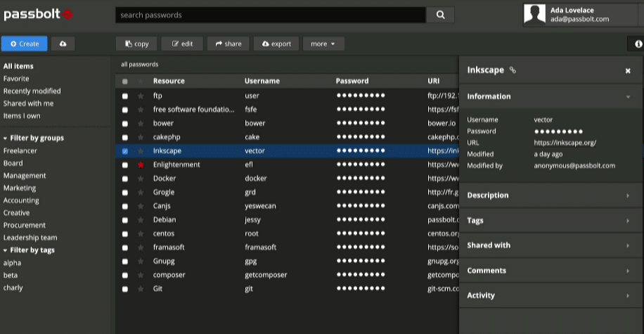The image size is (644, 334).
Task: Expand the Activity section
Action: point(550,295)
